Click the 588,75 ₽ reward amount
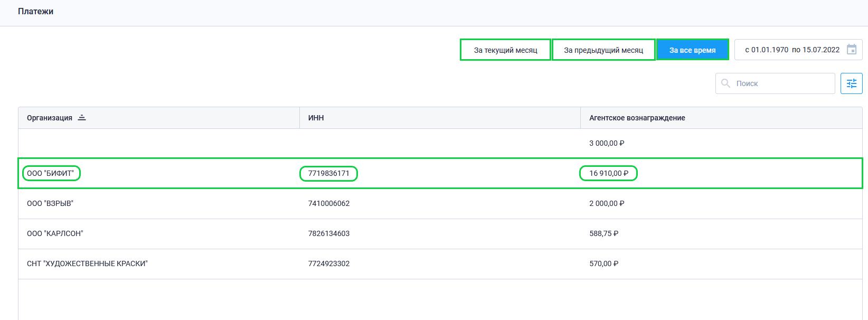Screen dimensions: 868x320 [603, 233]
